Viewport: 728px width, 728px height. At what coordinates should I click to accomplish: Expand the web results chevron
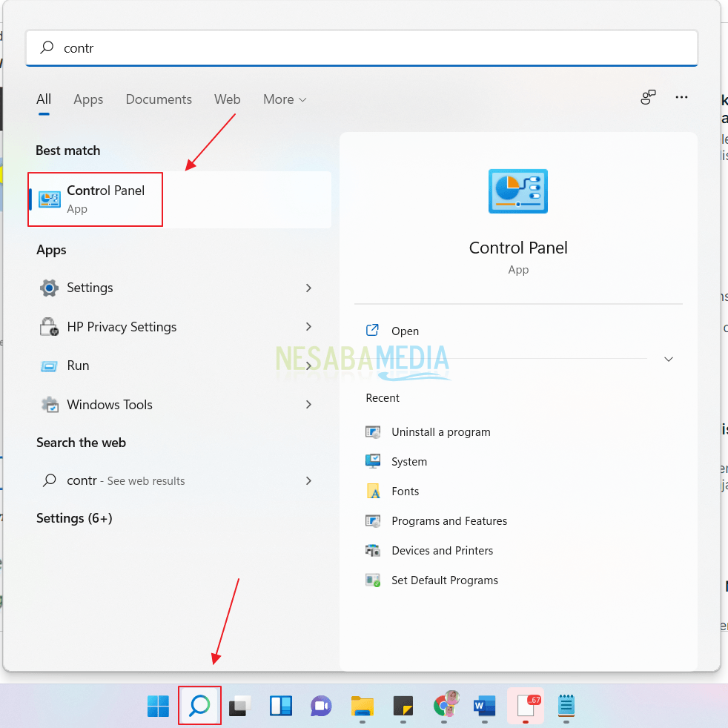click(308, 480)
